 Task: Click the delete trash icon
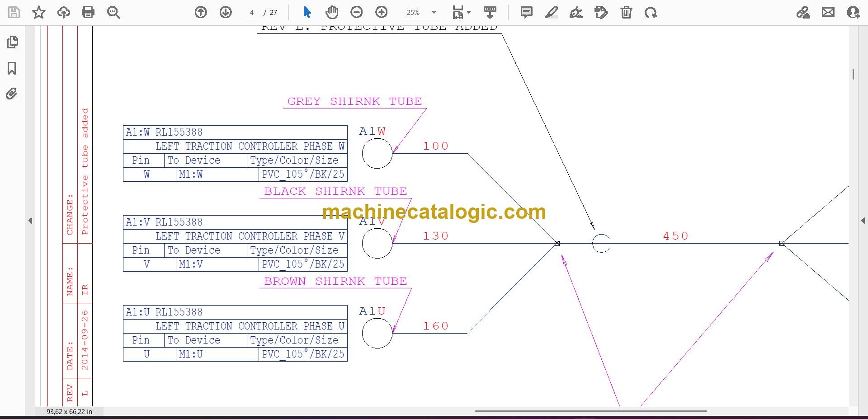tap(626, 12)
